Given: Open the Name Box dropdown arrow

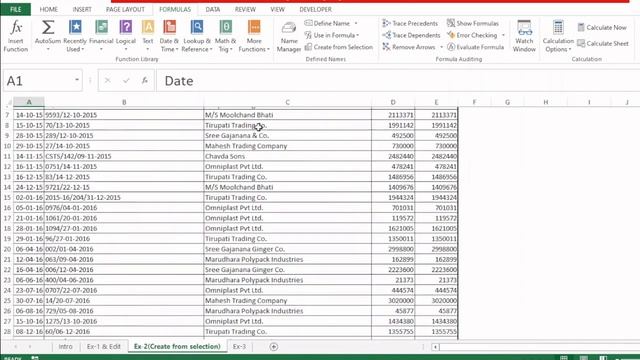Looking at the screenshot, I should (x=77, y=80).
